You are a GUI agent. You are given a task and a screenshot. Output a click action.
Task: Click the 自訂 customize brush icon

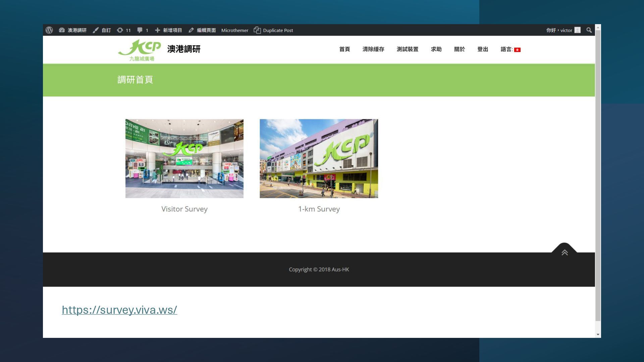96,30
